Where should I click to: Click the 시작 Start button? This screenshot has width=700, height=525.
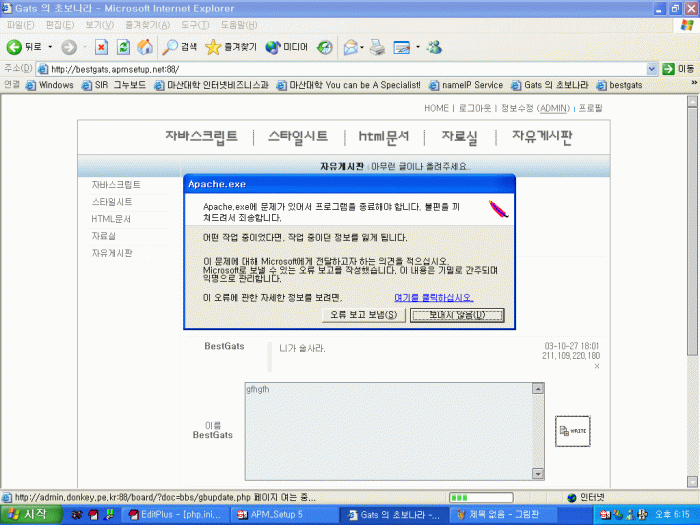coord(29,515)
